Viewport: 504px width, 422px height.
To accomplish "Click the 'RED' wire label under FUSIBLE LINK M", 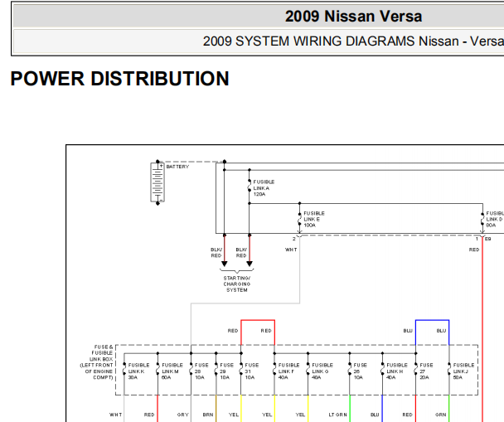I will [149, 415].
